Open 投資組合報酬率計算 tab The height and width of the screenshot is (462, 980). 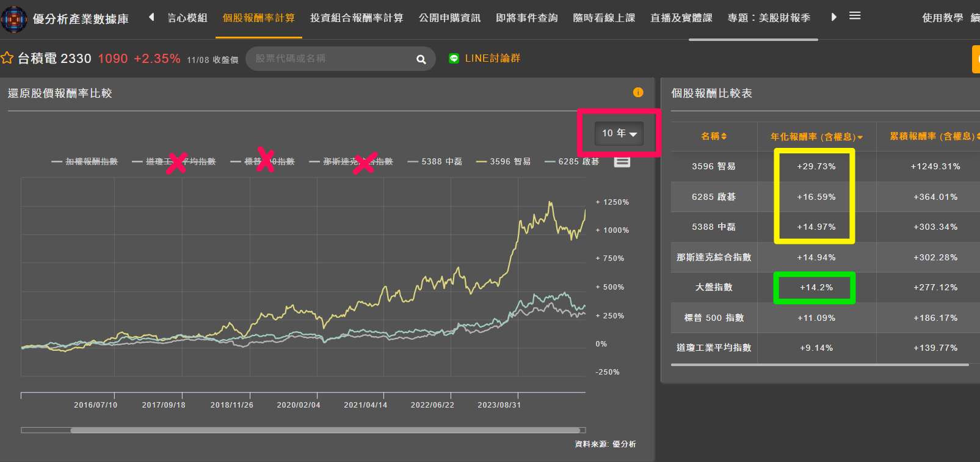click(x=357, y=18)
